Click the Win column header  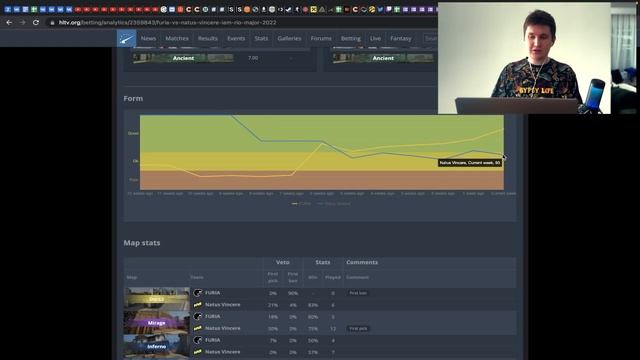313,277
